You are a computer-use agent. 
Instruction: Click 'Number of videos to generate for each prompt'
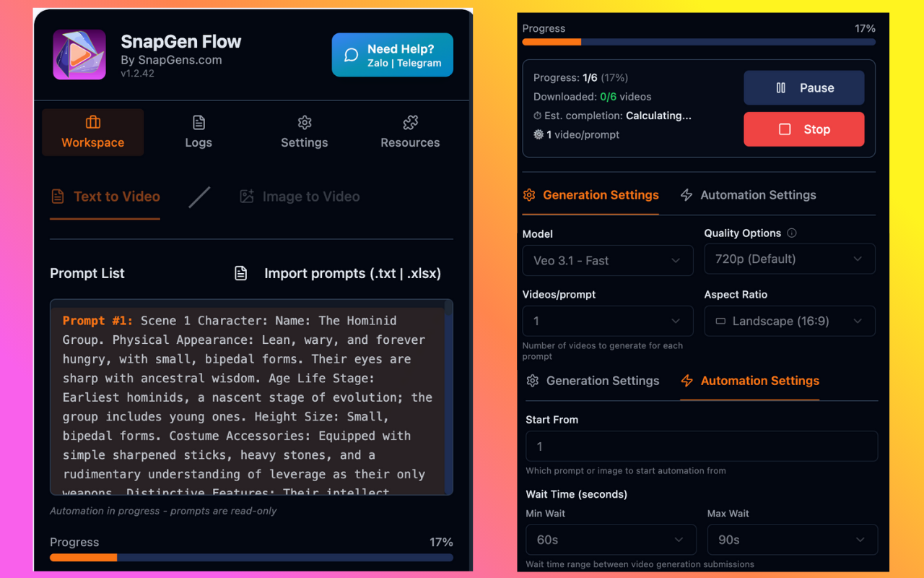(603, 351)
